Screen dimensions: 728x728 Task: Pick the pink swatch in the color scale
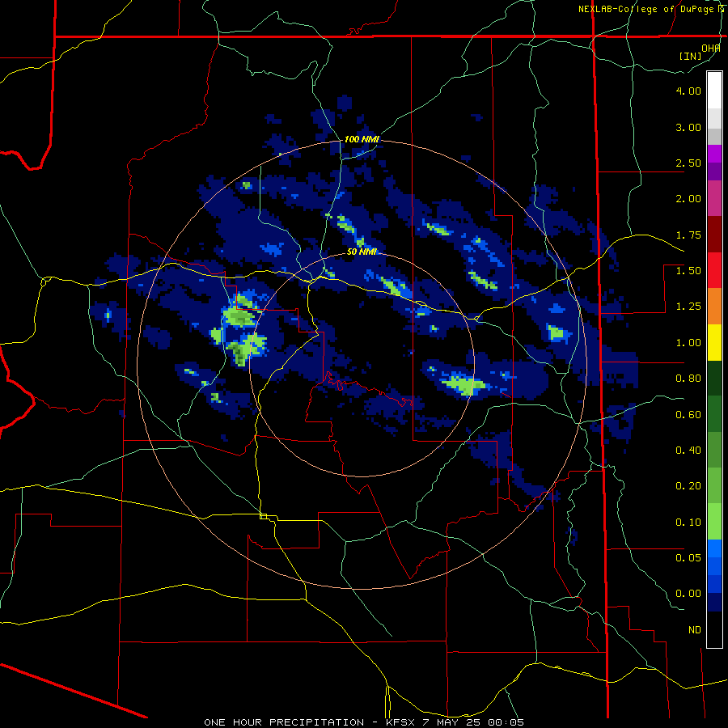(x=714, y=199)
